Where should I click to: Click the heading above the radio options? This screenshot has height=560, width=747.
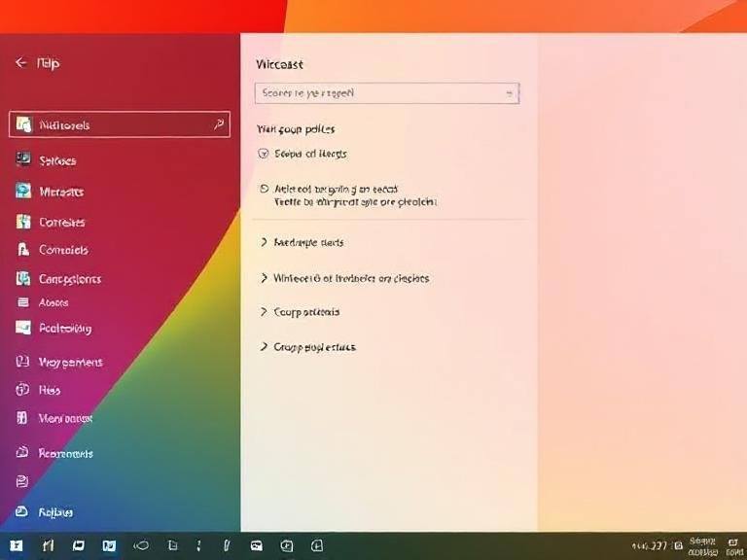[x=296, y=129]
